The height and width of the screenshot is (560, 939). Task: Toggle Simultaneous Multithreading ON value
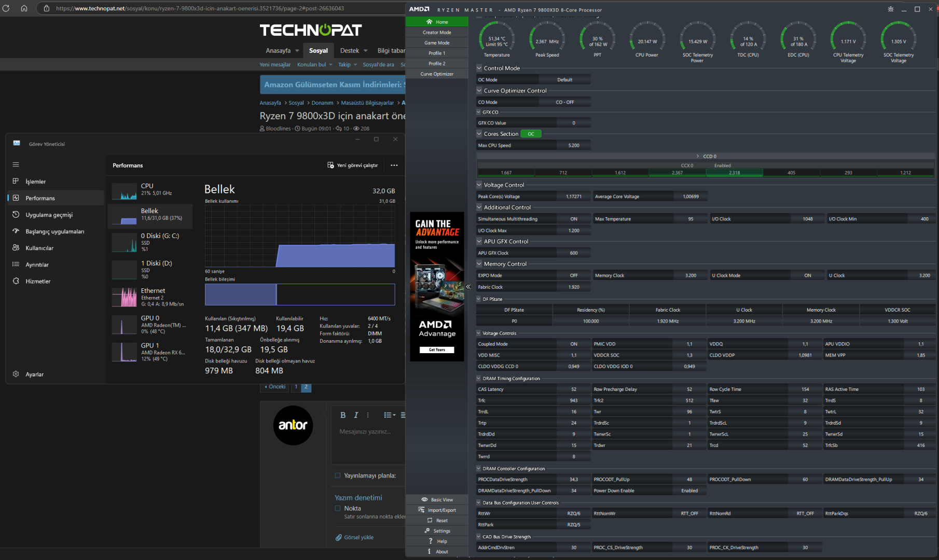coord(574,219)
